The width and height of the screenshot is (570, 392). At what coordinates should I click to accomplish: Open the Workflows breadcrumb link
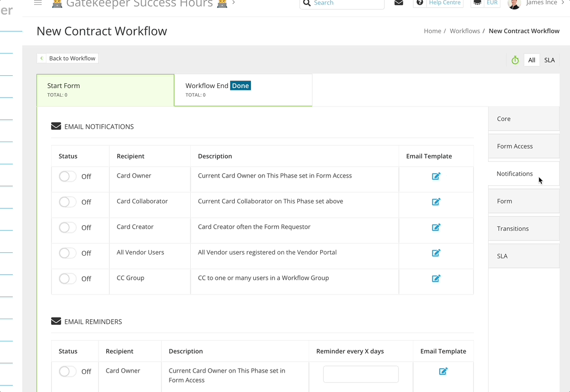pyautogui.click(x=464, y=30)
